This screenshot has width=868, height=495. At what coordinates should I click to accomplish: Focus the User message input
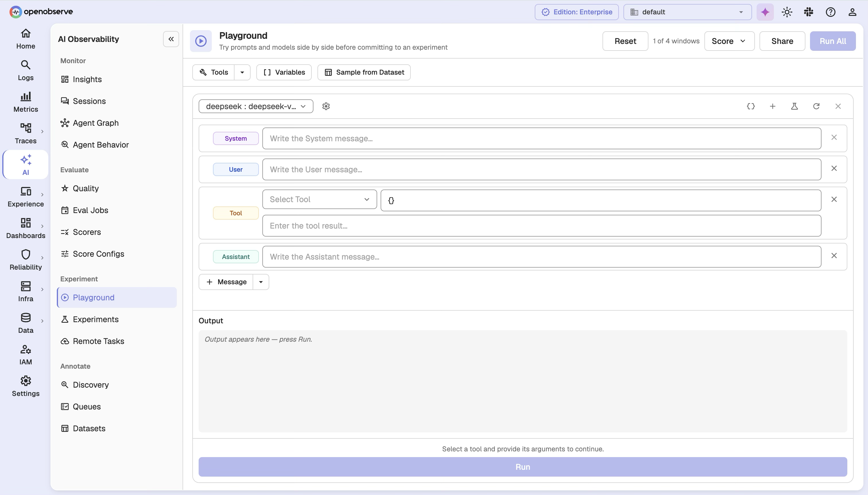point(542,169)
